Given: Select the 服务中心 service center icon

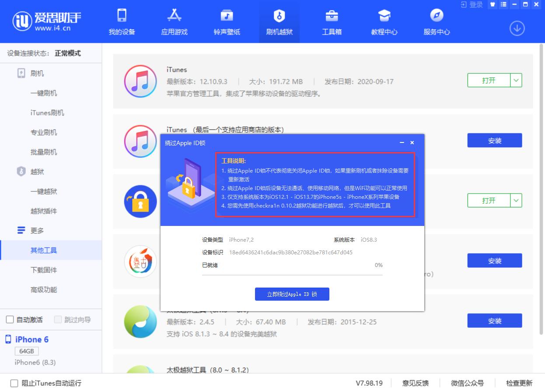Looking at the screenshot, I should 436,21.
